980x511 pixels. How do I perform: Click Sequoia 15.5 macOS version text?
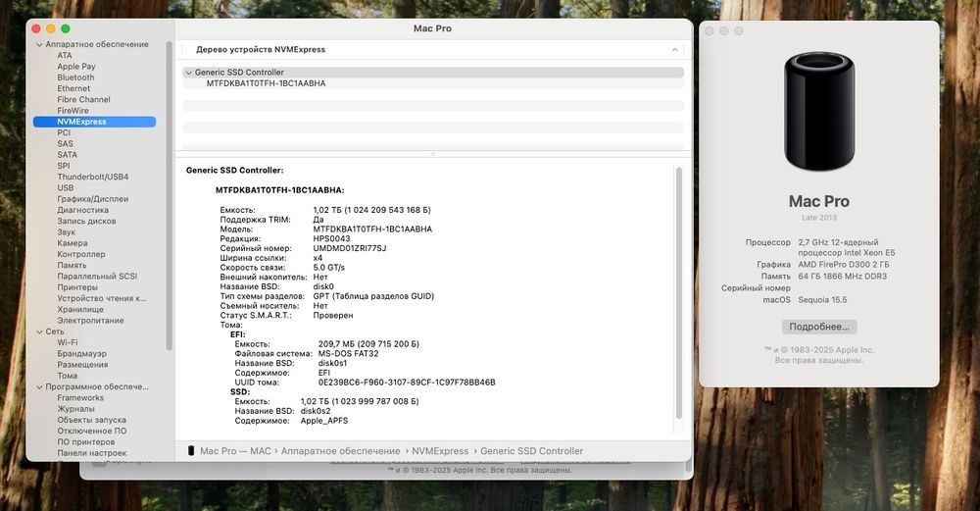[x=822, y=300]
